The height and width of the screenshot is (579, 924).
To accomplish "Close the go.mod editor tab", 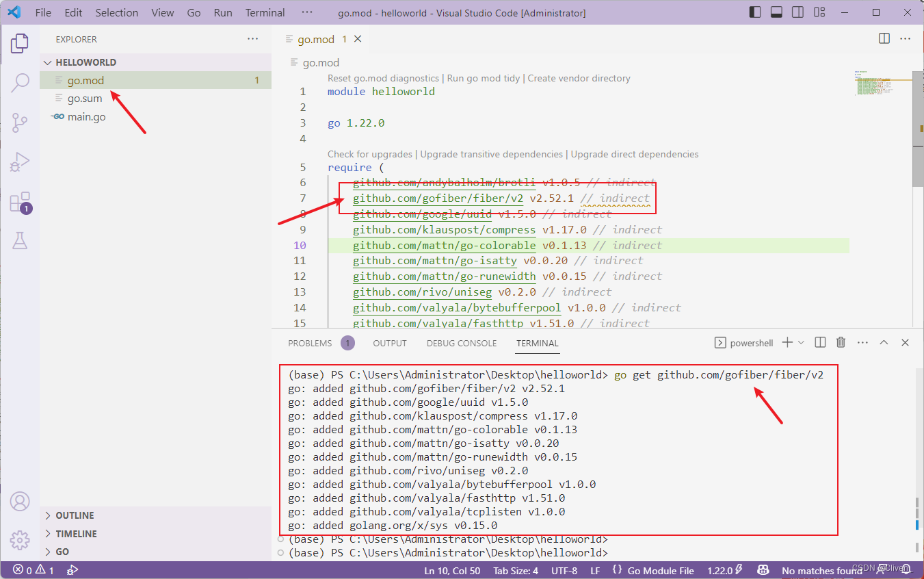I will click(359, 40).
